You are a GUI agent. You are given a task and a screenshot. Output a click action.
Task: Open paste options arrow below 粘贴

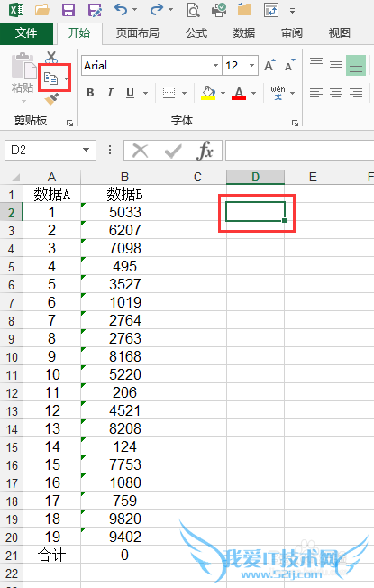tap(23, 101)
